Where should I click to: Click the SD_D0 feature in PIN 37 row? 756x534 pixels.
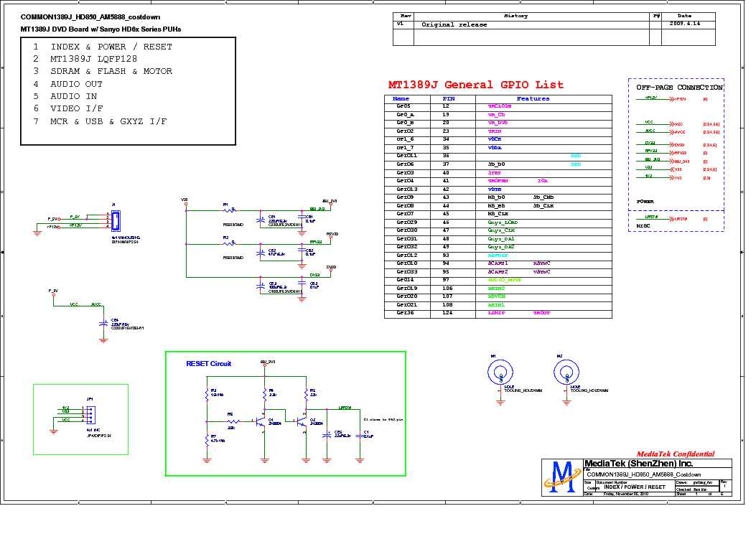(x=496, y=164)
